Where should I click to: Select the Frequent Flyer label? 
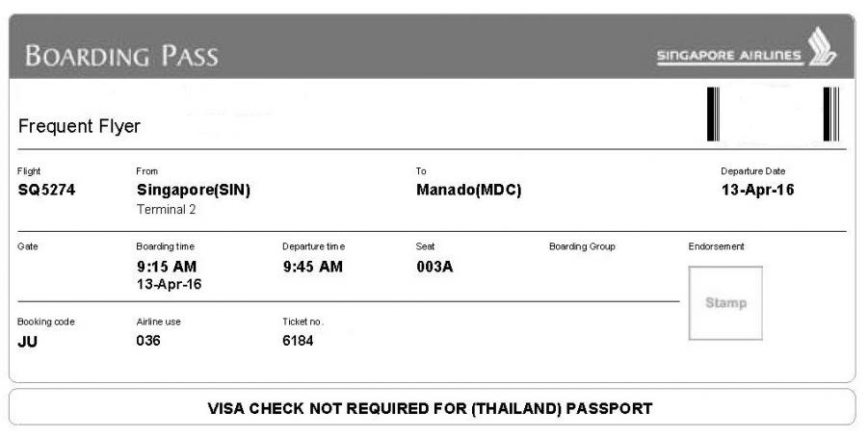(x=79, y=126)
